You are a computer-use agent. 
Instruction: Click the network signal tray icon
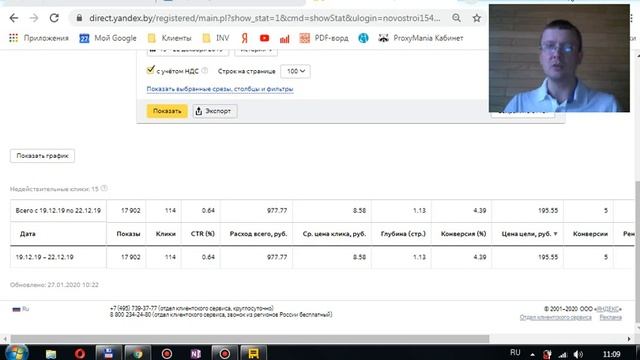point(563,354)
